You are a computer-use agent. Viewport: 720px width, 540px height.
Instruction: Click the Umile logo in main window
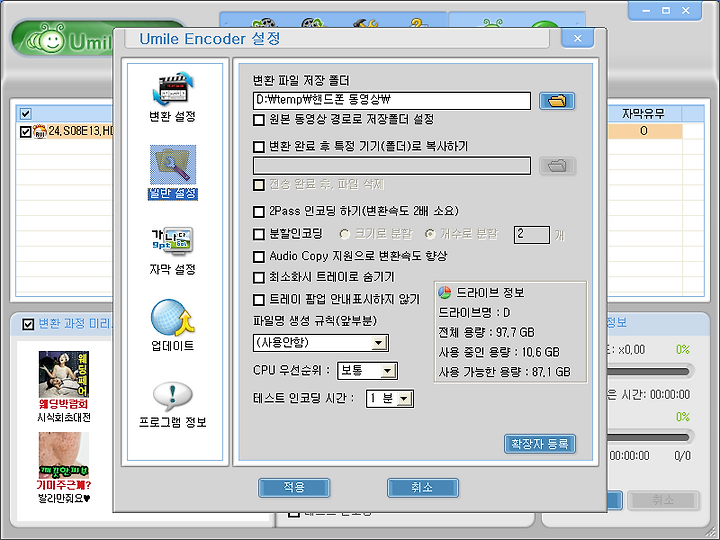[x=64, y=40]
